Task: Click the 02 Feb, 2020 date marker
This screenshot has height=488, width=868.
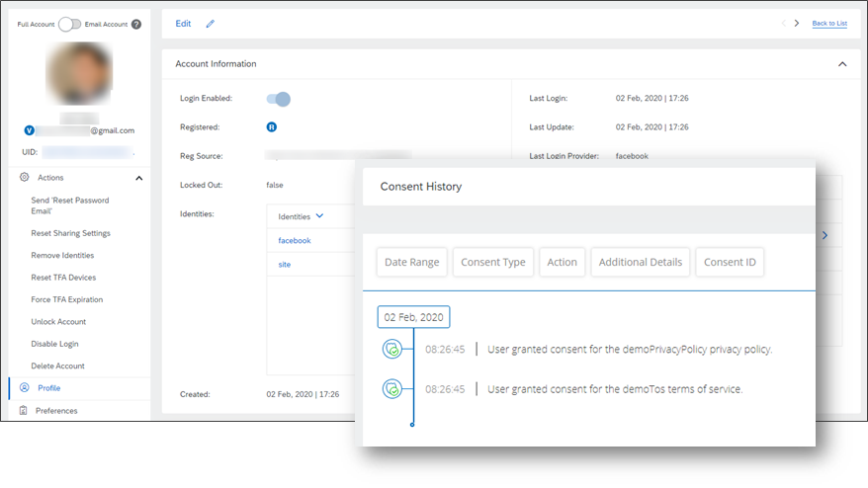Action: point(413,317)
